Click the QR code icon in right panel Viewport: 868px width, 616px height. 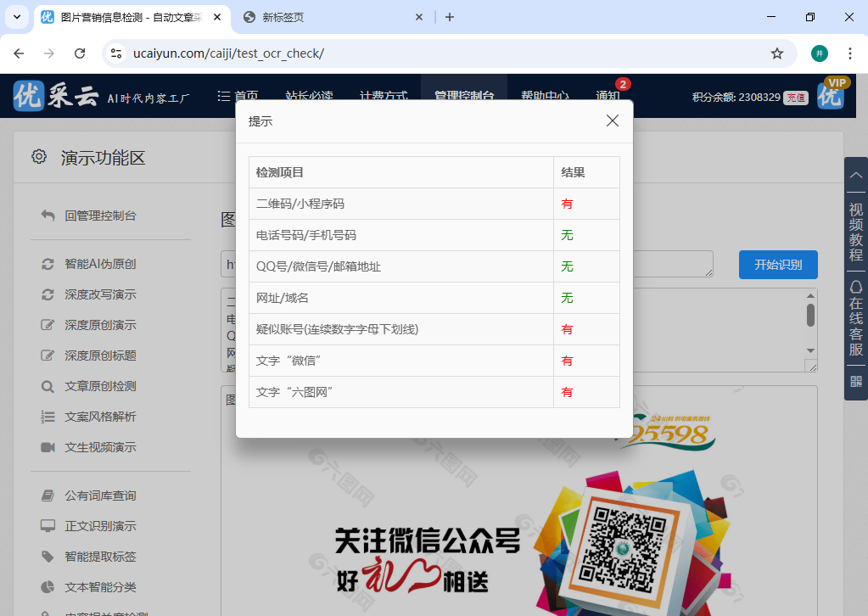pos(854,381)
